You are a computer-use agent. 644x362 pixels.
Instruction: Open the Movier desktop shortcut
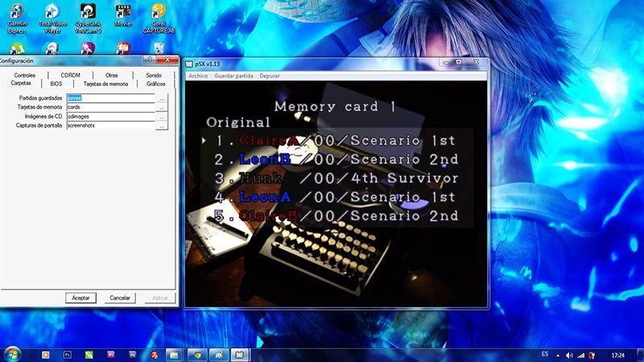point(123,15)
